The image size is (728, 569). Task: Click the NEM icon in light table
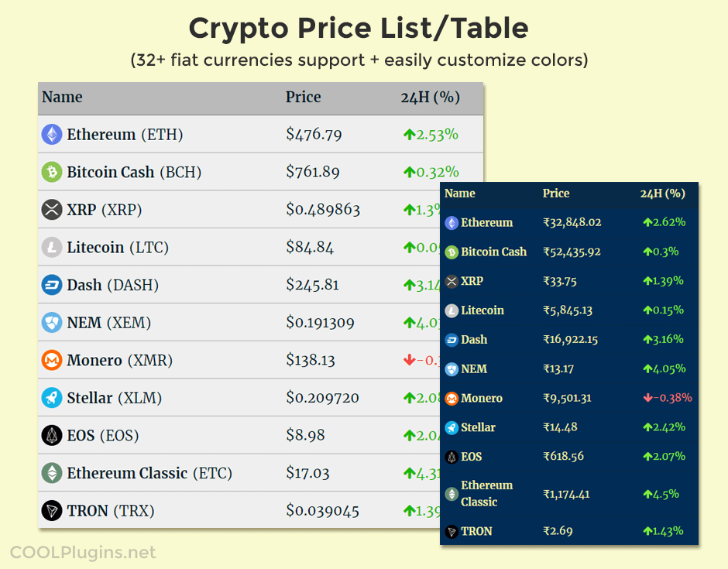point(52,323)
